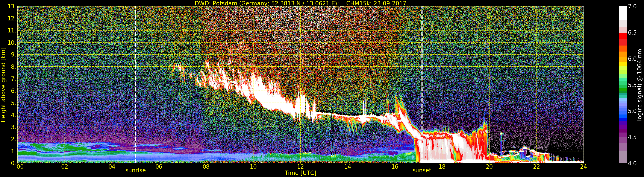
Task: Click the white dashed sunset line
Action: [422, 85]
